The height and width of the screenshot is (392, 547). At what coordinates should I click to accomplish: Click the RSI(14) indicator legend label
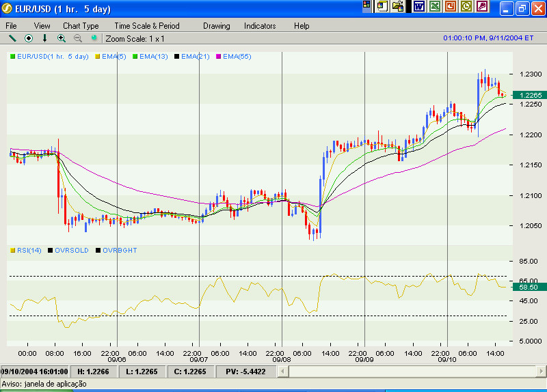coord(29,250)
